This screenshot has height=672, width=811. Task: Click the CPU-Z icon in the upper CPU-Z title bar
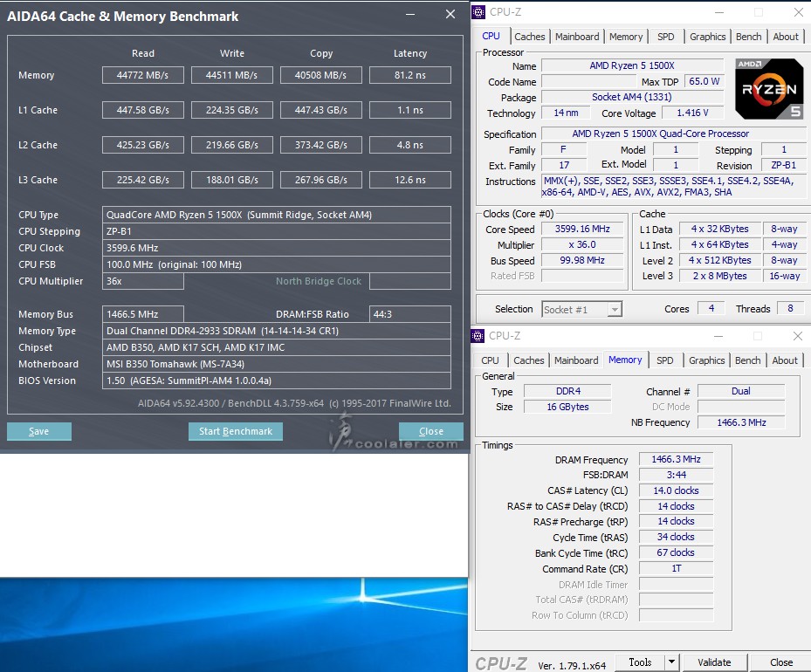(x=479, y=11)
